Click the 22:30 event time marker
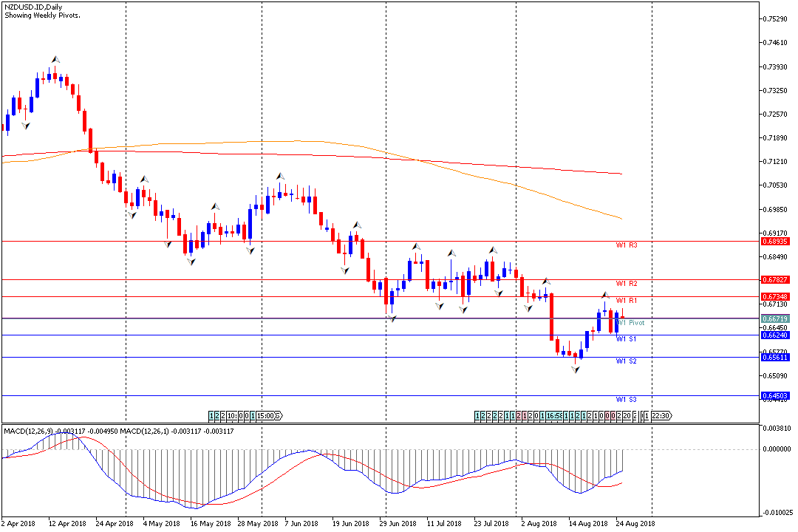The image size is (798, 532). [x=661, y=416]
